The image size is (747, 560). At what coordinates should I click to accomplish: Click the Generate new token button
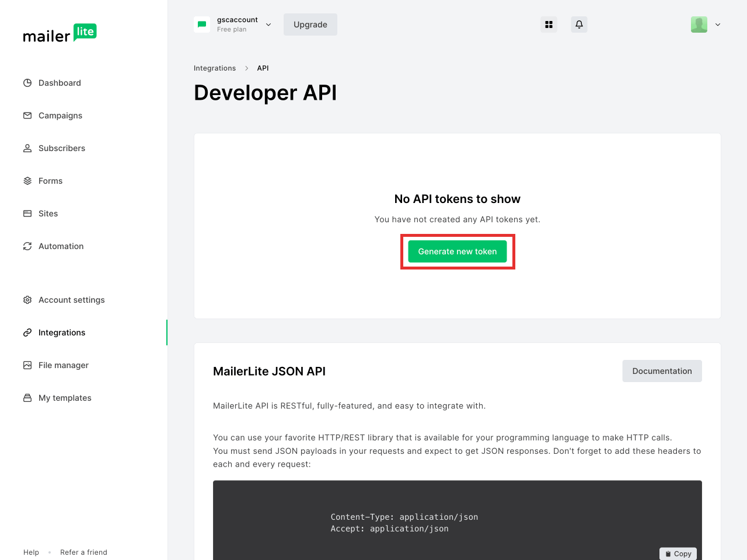pos(458,251)
